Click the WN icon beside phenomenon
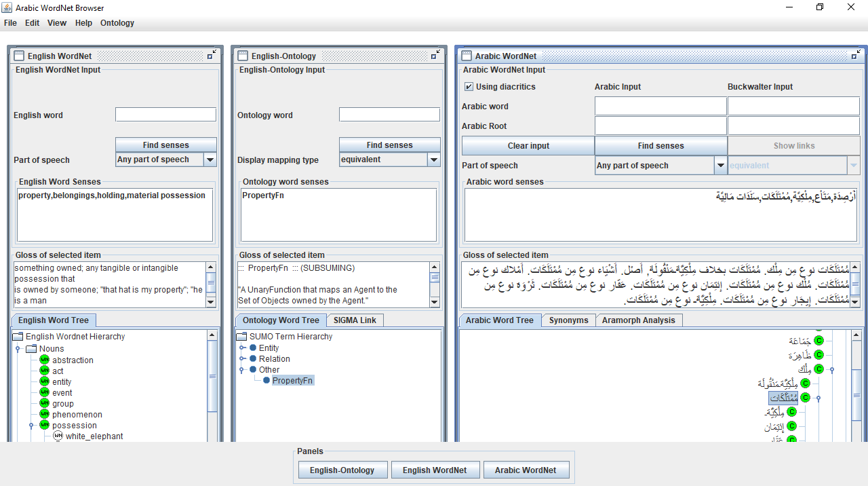This screenshot has height=486, width=868. (x=44, y=414)
